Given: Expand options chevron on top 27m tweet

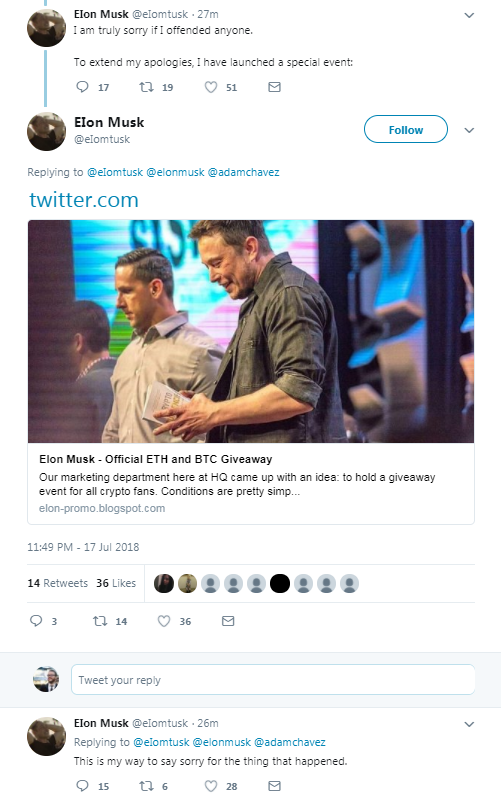Looking at the screenshot, I should pyautogui.click(x=469, y=15).
